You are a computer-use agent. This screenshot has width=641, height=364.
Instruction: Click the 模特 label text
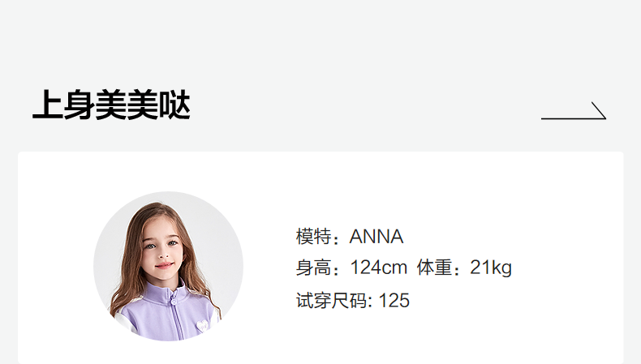[313, 237]
